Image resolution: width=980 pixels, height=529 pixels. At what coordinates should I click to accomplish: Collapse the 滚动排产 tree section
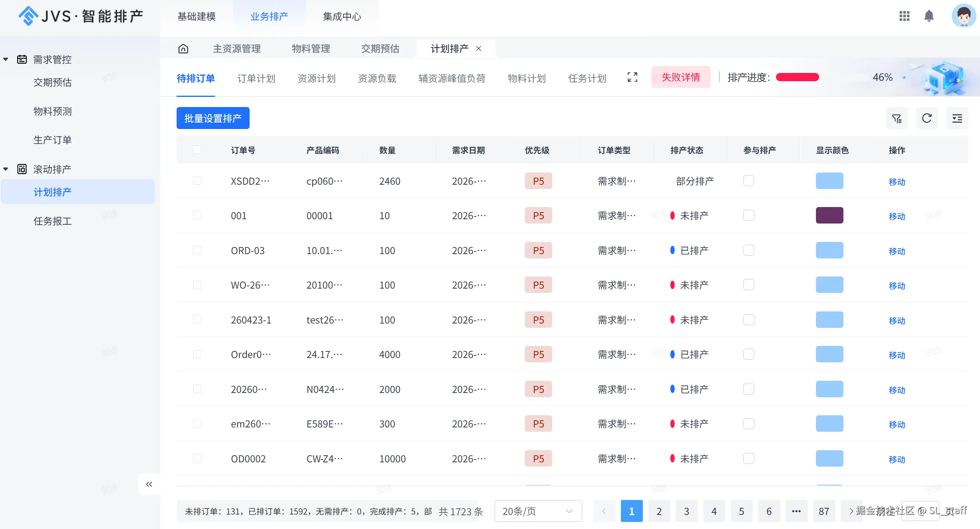(6, 169)
